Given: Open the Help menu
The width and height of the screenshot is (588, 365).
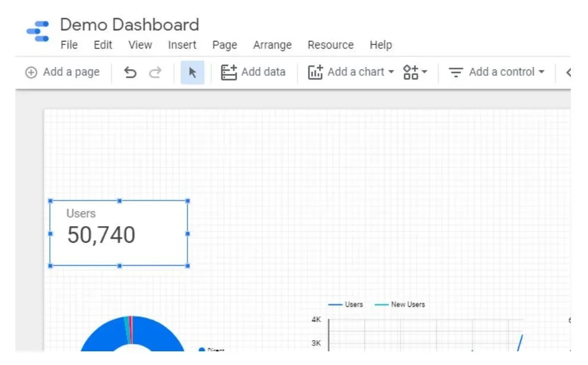Looking at the screenshot, I should click(380, 45).
